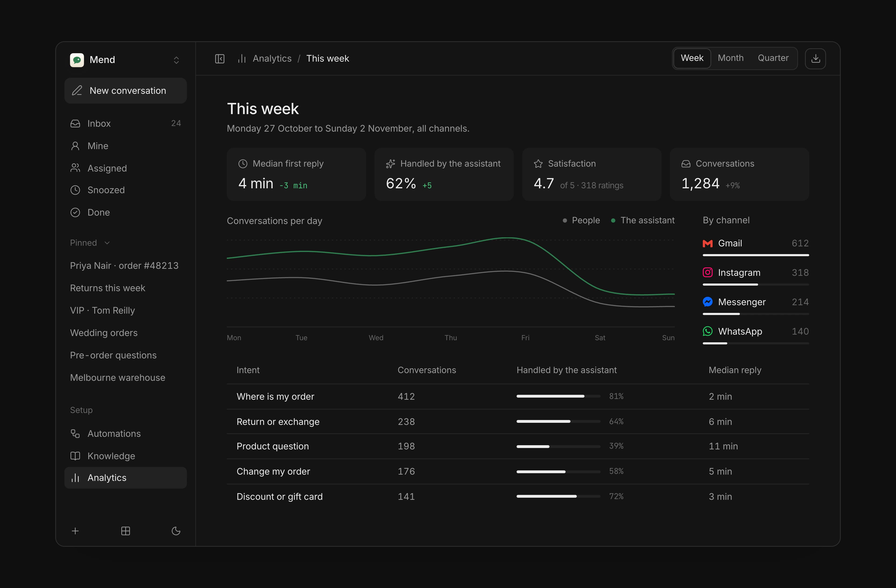896x588 pixels.
Task: Open the Change my order row
Action: tap(518, 471)
